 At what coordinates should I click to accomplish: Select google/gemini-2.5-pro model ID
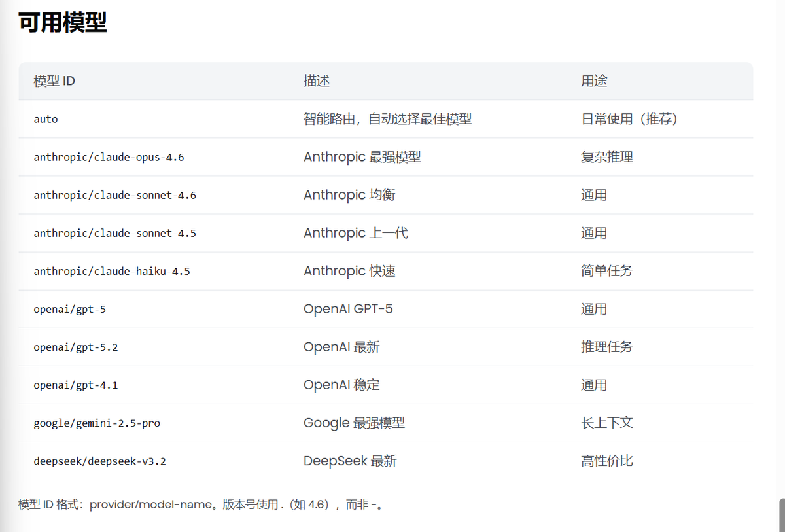(97, 423)
